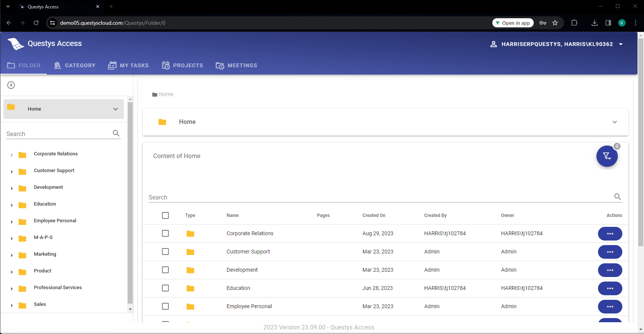Check the Development row checkbox

(165, 270)
